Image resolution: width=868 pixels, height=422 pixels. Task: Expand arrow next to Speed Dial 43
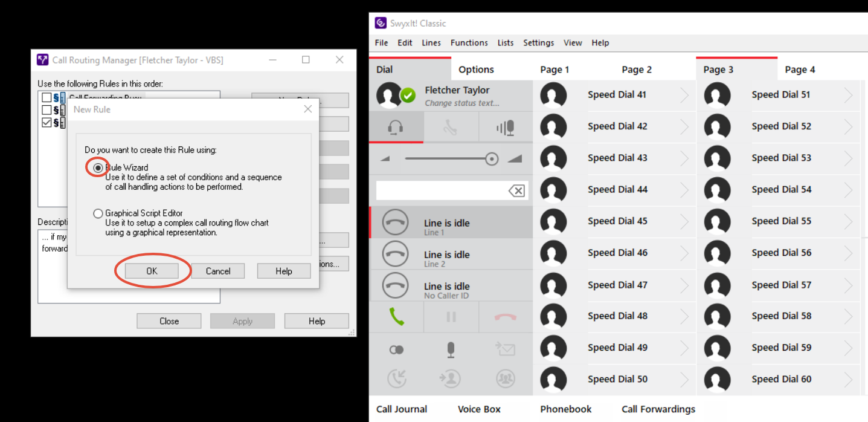tap(684, 158)
